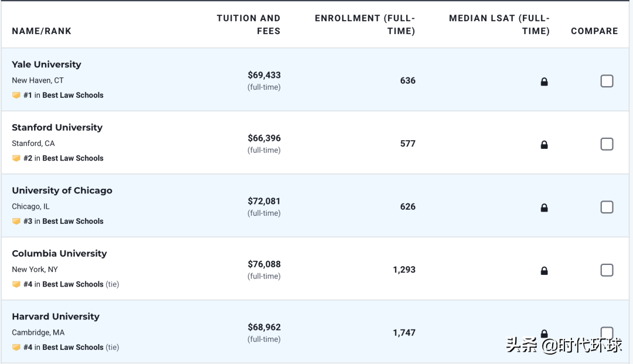Open the Harvard University school link
The width and height of the screenshot is (633, 364).
[x=56, y=317]
